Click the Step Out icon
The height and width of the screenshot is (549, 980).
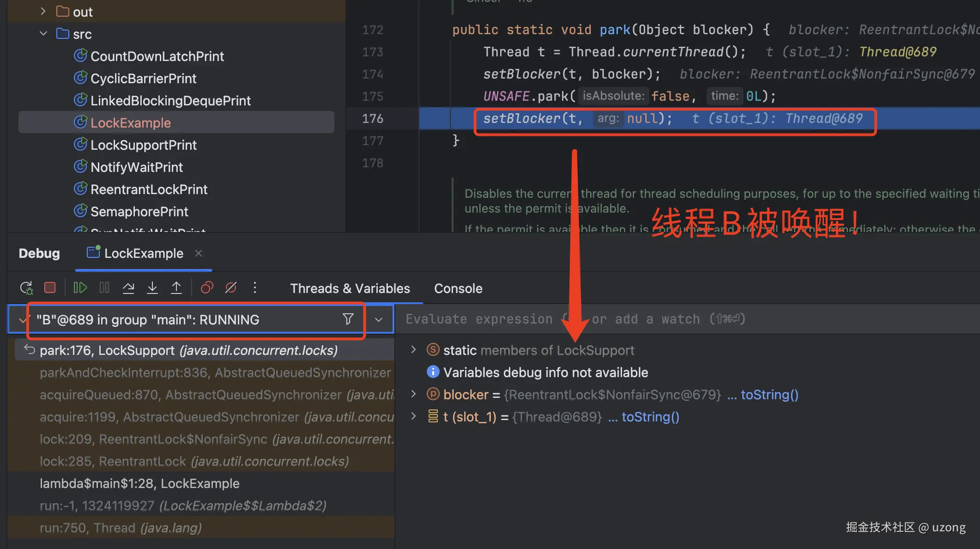[176, 288]
